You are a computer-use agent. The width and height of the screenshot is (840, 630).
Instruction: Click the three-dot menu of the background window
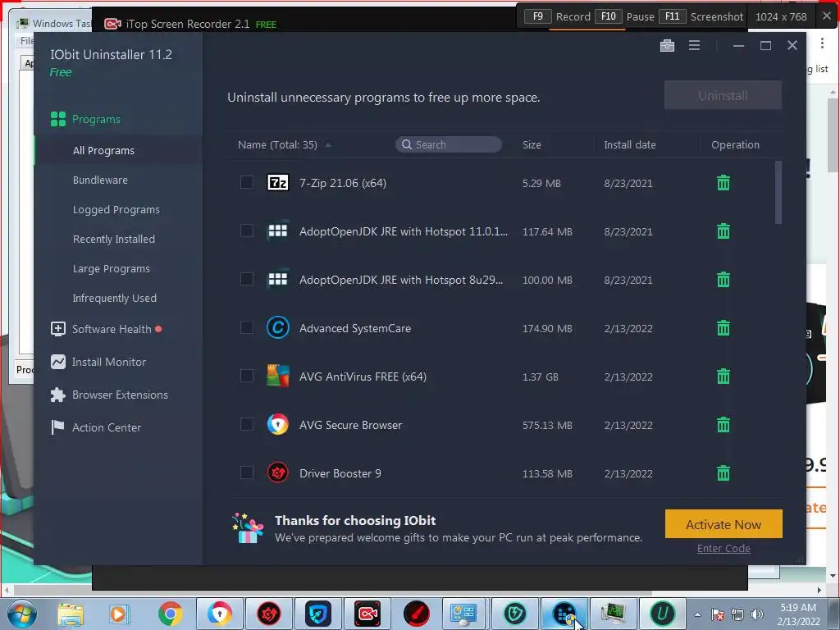(x=822, y=43)
